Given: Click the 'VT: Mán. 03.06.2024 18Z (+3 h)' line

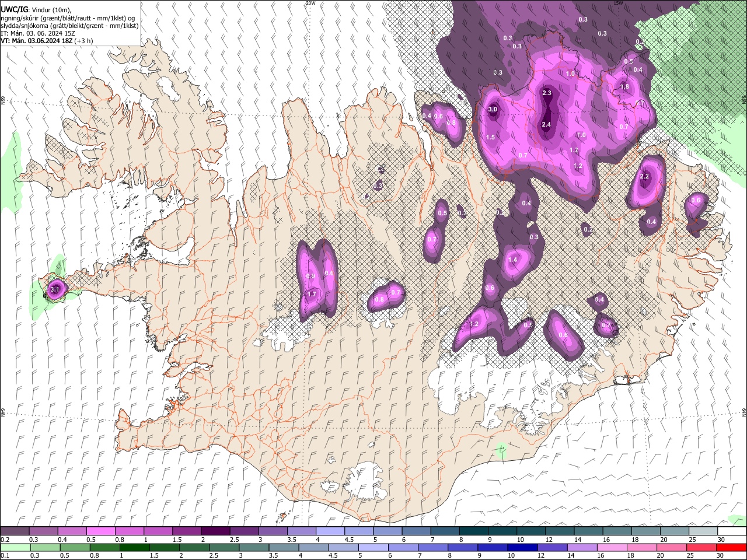Looking at the screenshot, I should 47,41.
